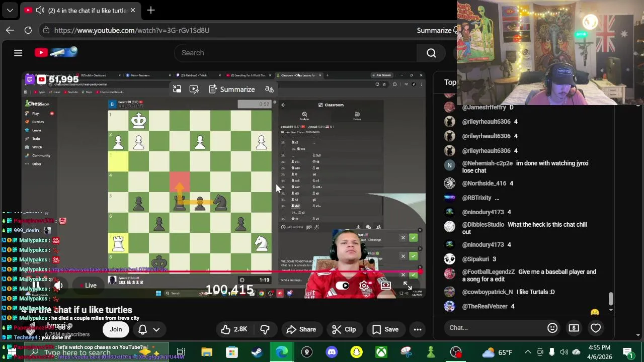Pause the live video
The height and width of the screenshot is (362, 644).
[36, 286]
